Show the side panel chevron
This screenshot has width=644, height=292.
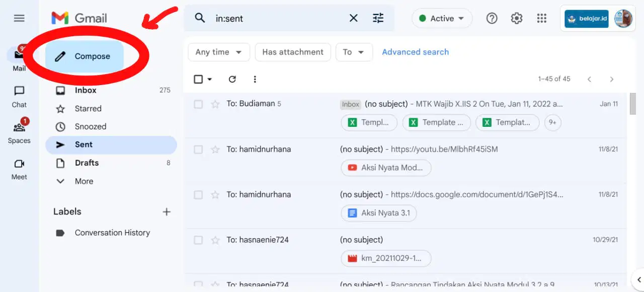[x=638, y=280]
